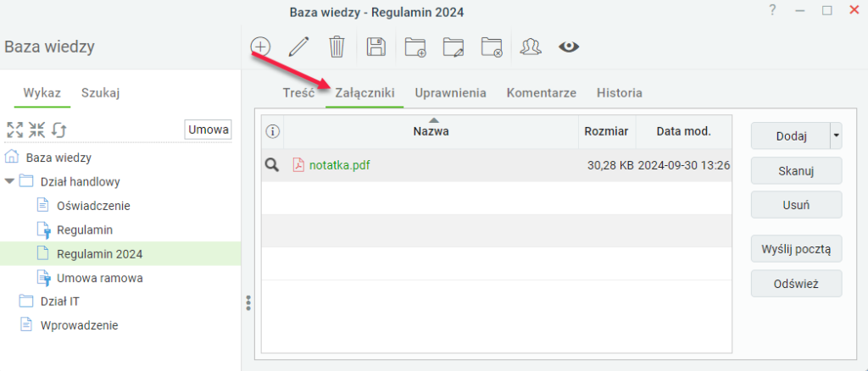This screenshot has width=868, height=371.
Task: Select the Regulamin tree item
Action: (x=85, y=230)
